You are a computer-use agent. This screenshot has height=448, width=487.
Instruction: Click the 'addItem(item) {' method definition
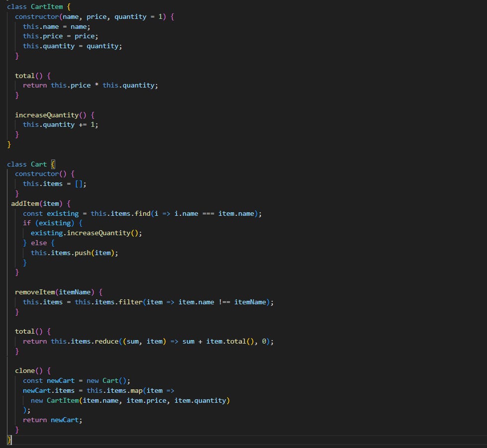(41, 203)
